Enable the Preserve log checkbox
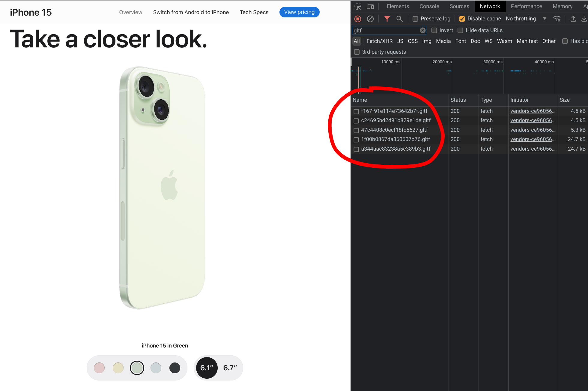Image resolution: width=588 pixels, height=391 pixels. tap(415, 19)
